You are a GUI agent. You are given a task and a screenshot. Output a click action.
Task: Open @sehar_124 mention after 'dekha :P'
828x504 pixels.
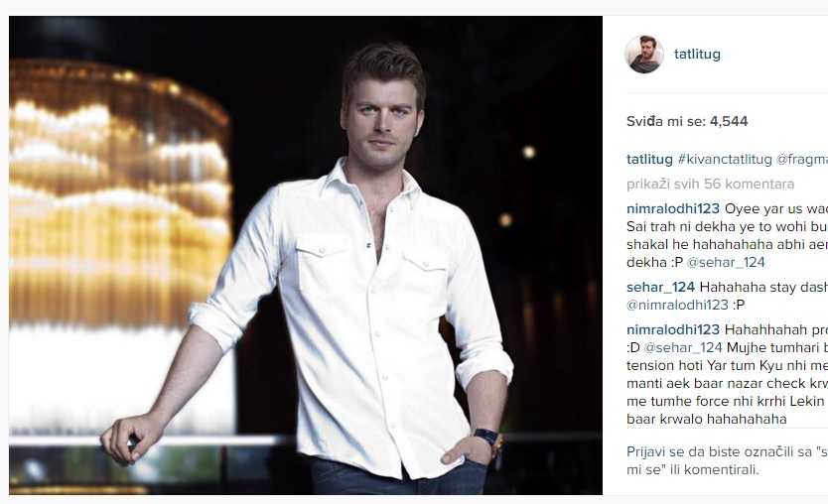726,262
